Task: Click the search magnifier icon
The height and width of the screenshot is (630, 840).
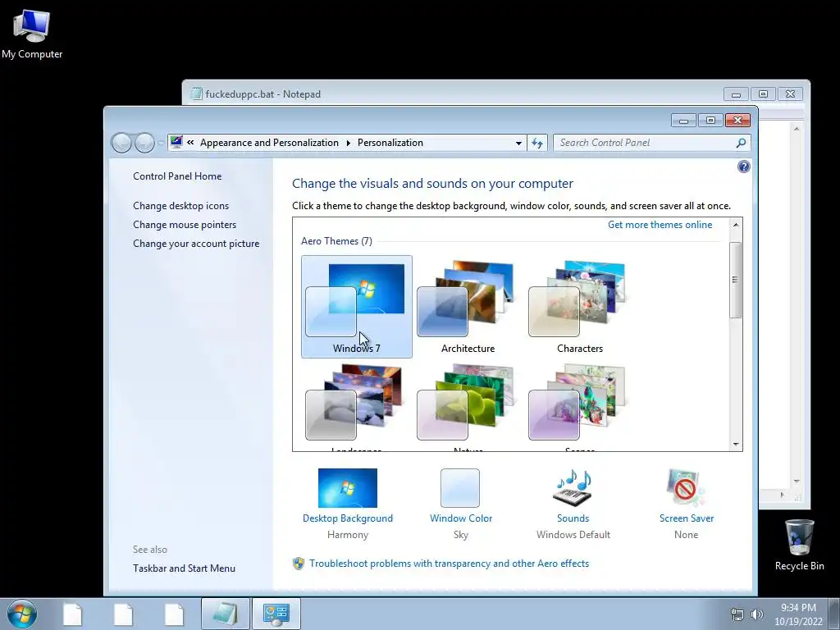Action: click(x=741, y=143)
